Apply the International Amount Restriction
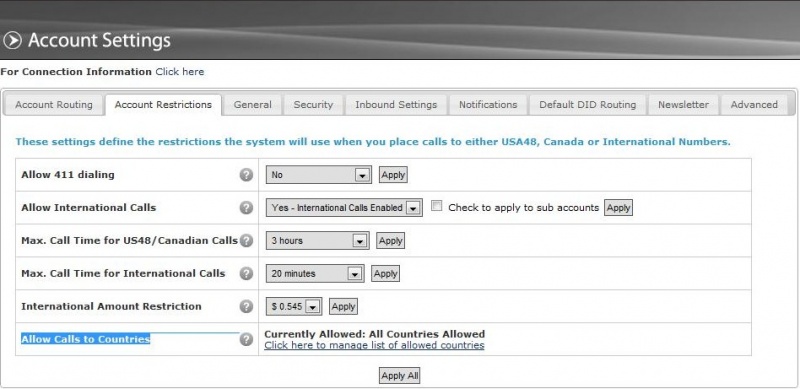This screenshot has height=389, width=800. [x=343, y=306]
